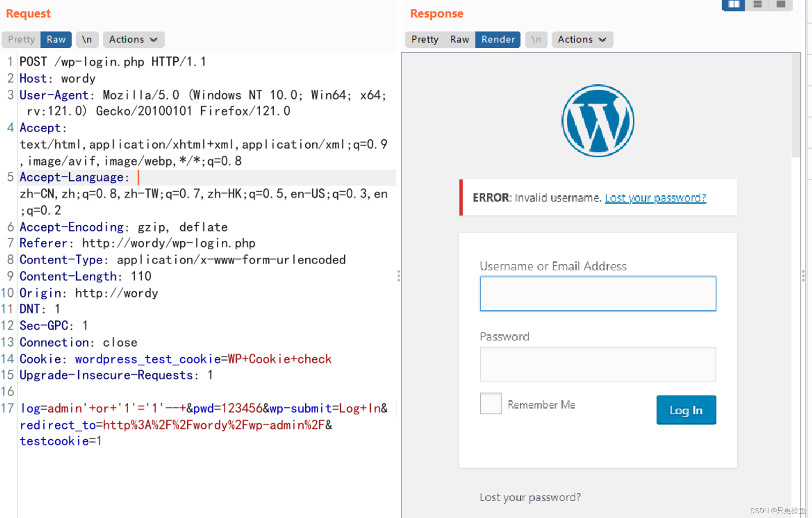Check the Remember Me checkbox
Screen dimensions: 812x518
[490, 404]
